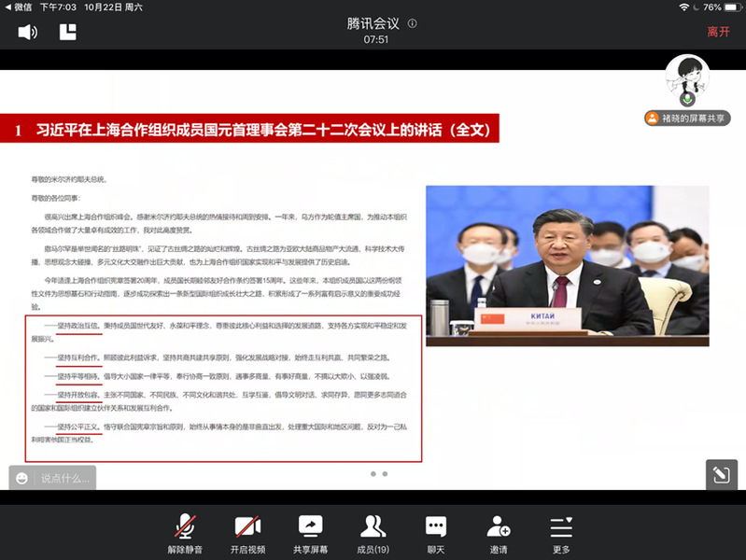The image size is (746, 560).
Task: Invite people using 邀请
Action: [x=499, y=532]
